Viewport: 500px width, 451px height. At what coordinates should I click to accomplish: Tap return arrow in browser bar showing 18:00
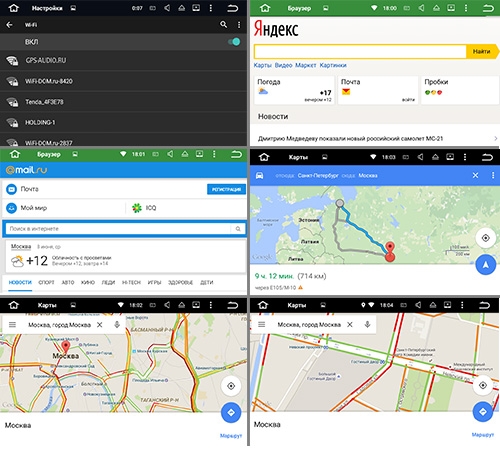pyautogui.click(x=488, y=8)
